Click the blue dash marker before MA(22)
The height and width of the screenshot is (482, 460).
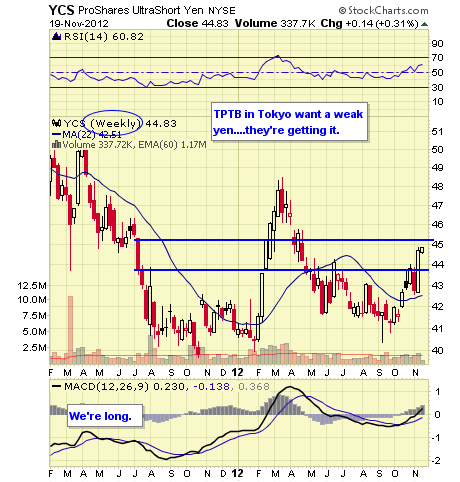tap(57, 135)
